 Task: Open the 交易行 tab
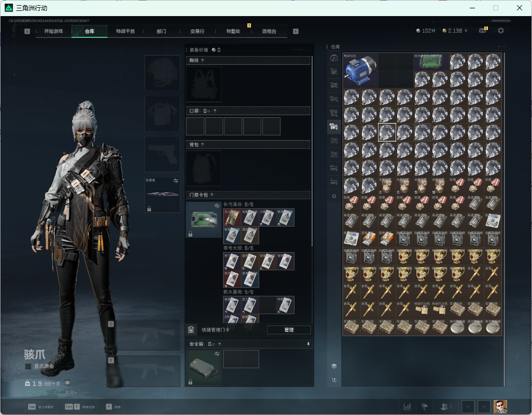[x=198, y=31]
